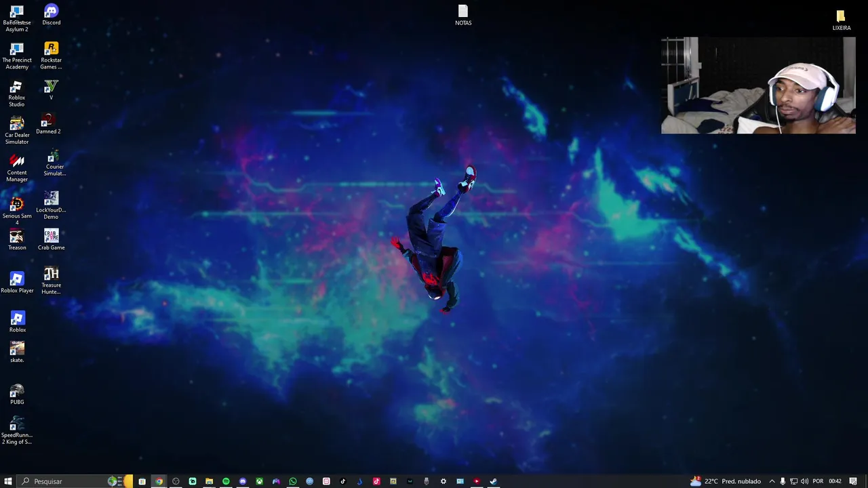Select the Treason desktop icon
The image size is (868, 488).
[x=17, y=240]
